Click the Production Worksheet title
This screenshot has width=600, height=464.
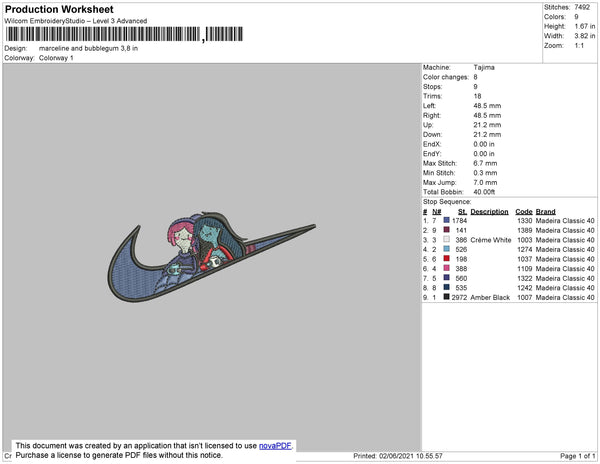coord(59,10)
